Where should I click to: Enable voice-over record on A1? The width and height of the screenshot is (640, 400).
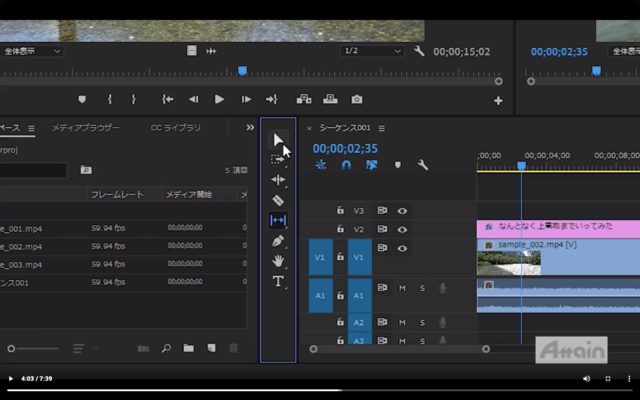pos(442,289)
